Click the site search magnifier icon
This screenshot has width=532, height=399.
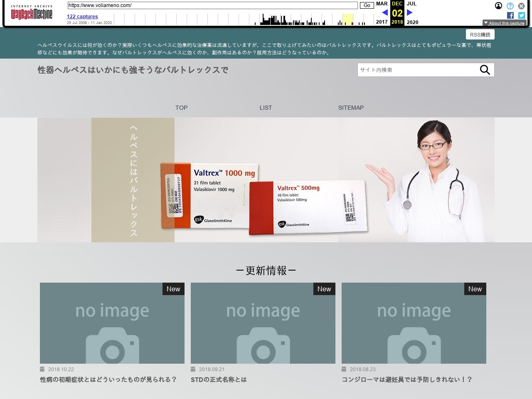pos(485,70)
